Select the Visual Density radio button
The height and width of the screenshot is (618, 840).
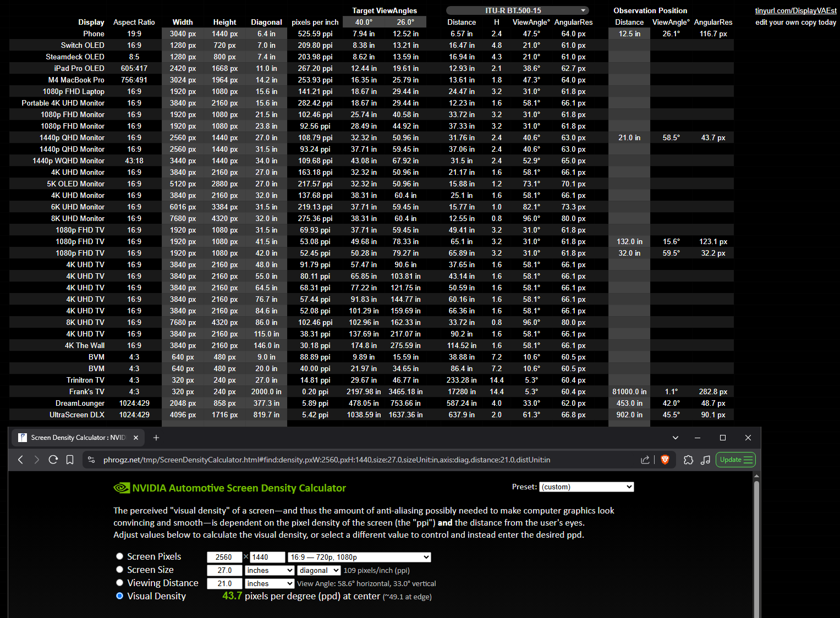[x=119, y=596]
